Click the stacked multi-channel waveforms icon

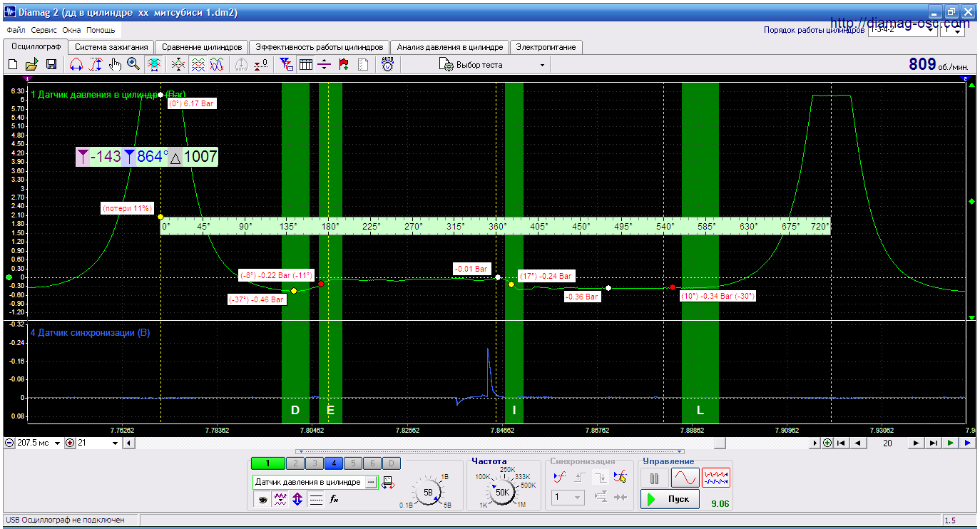(x=198, y=65)
